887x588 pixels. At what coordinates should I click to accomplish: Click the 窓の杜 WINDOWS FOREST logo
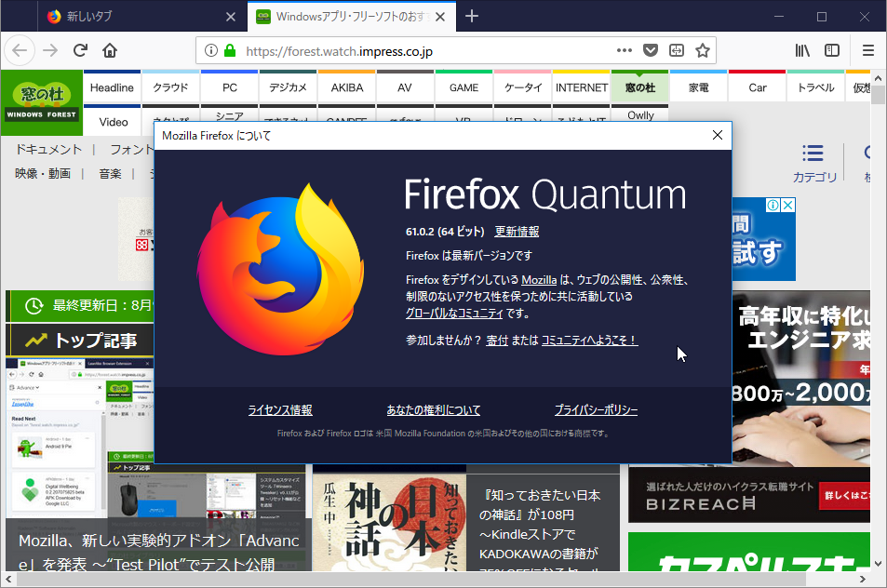click(41, 93)
